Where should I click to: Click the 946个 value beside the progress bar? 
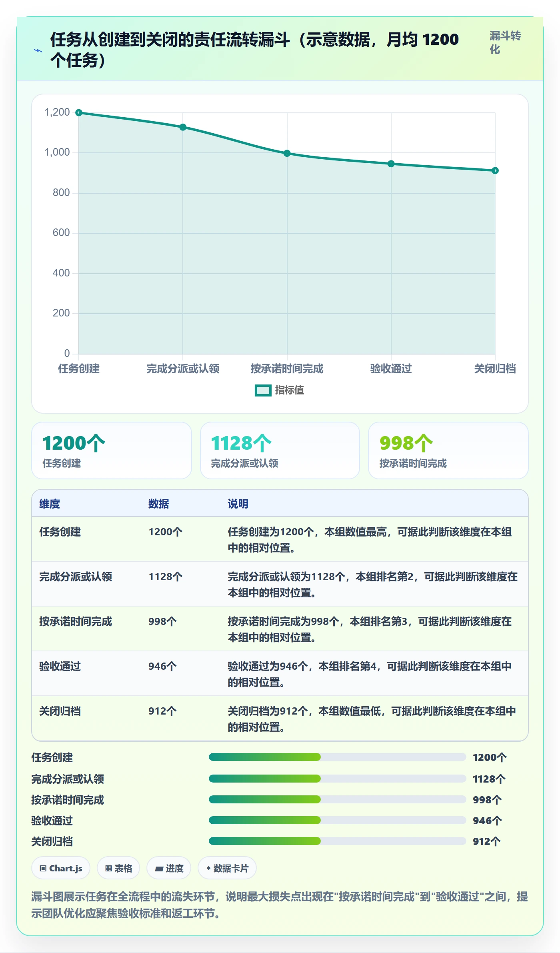point(487,821)
